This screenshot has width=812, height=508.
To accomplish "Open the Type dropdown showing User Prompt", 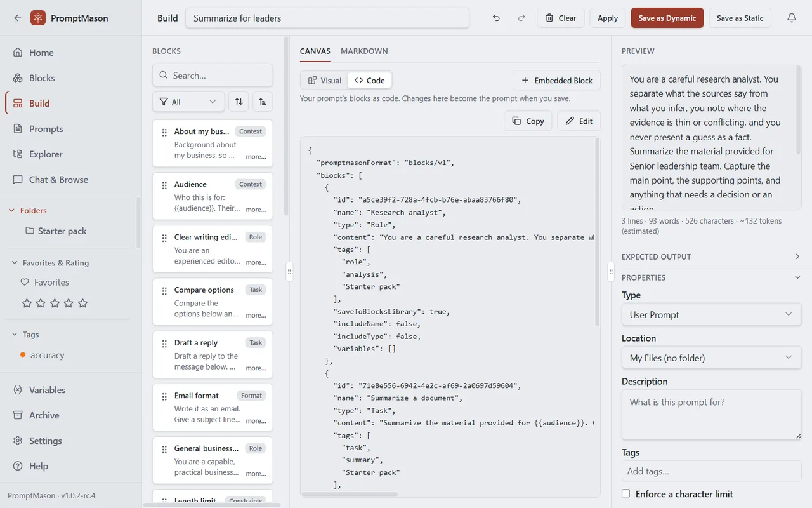I will point(712,314).
